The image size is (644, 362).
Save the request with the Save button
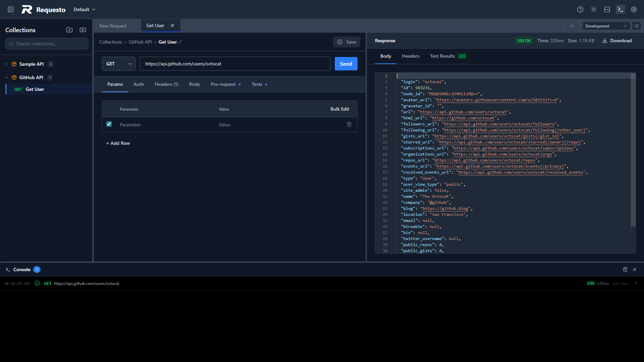(347, 42)
